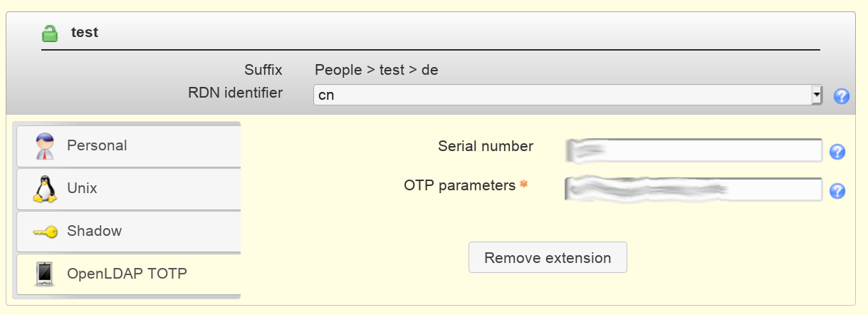Click the Unix penguin icon
The width and height of the screenshot is (868, 315).
[44, 189]
